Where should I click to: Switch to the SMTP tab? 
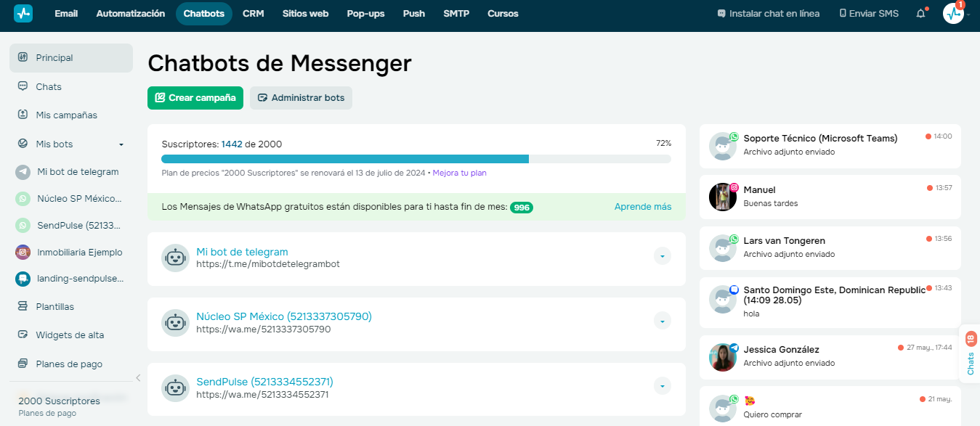coord(456,14)
